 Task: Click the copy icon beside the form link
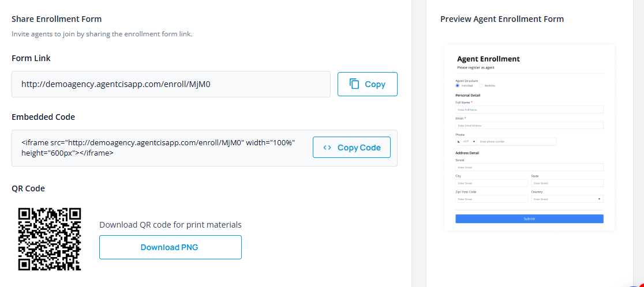point(354,84)
